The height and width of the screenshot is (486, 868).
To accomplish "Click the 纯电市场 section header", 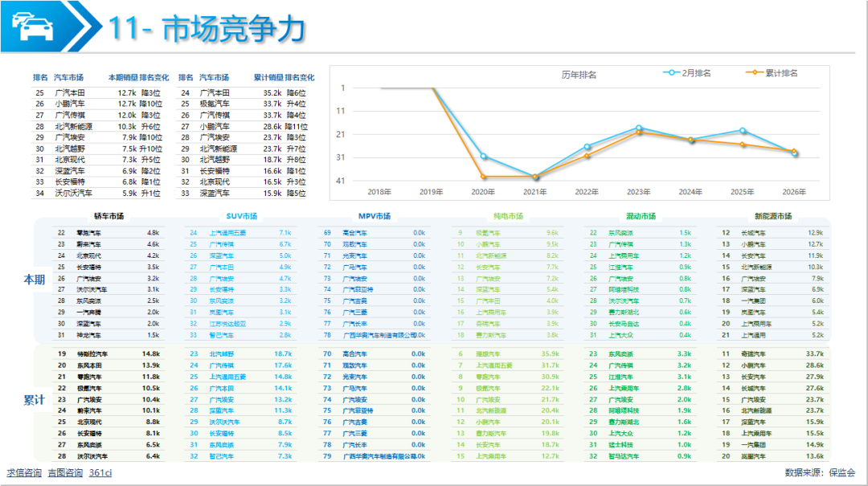I will pos(507,216).
